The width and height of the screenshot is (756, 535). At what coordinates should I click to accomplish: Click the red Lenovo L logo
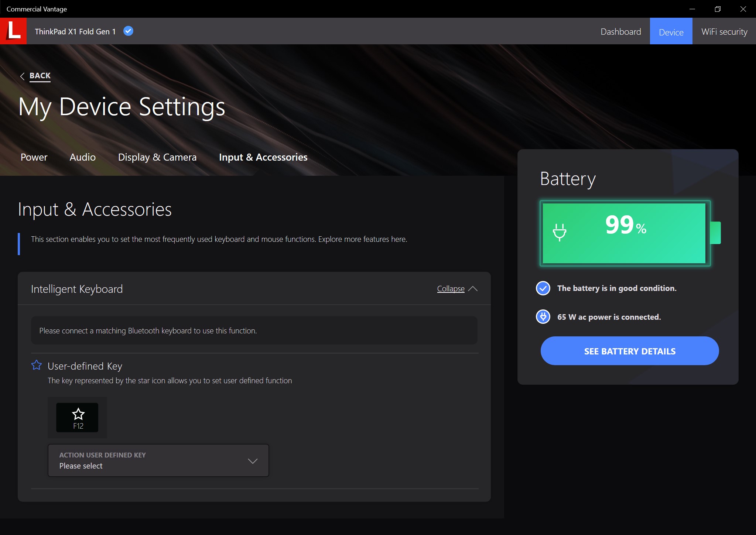13,31
